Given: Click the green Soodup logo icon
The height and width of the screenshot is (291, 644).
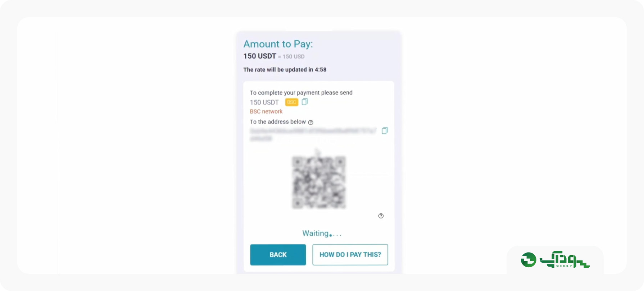Looking at the screenshot, I should click(529, 260).
